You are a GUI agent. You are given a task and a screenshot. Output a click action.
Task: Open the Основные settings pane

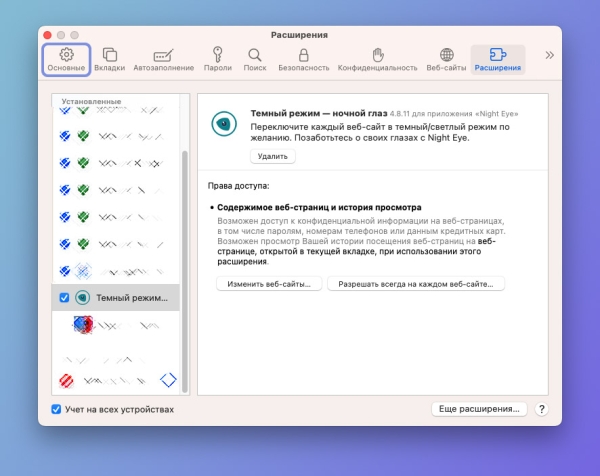pos(66,59)
